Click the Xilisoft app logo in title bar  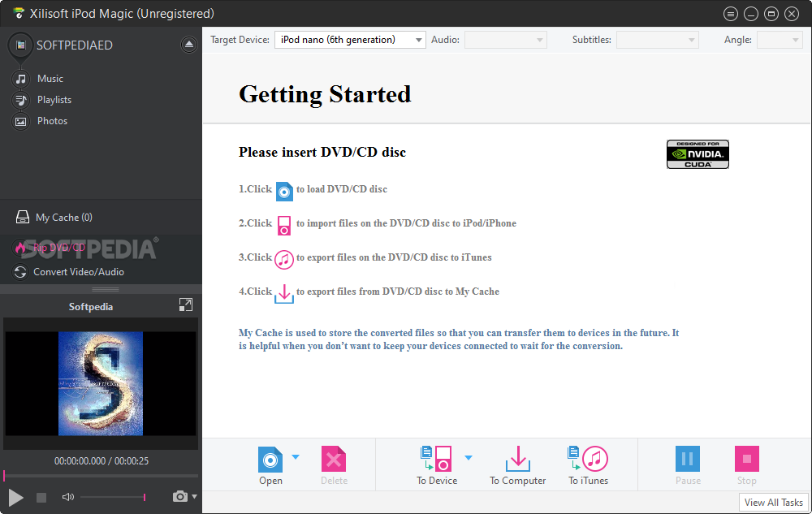tap(19, 14)
